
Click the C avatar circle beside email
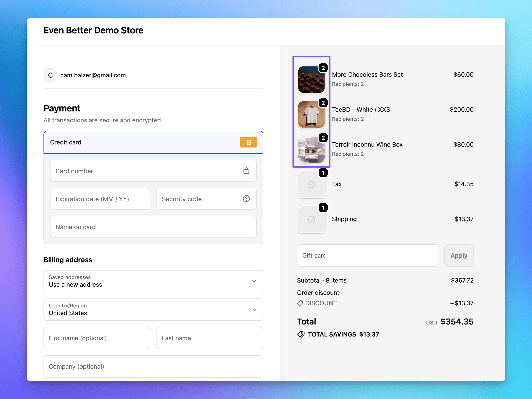(x=50, y=75)
